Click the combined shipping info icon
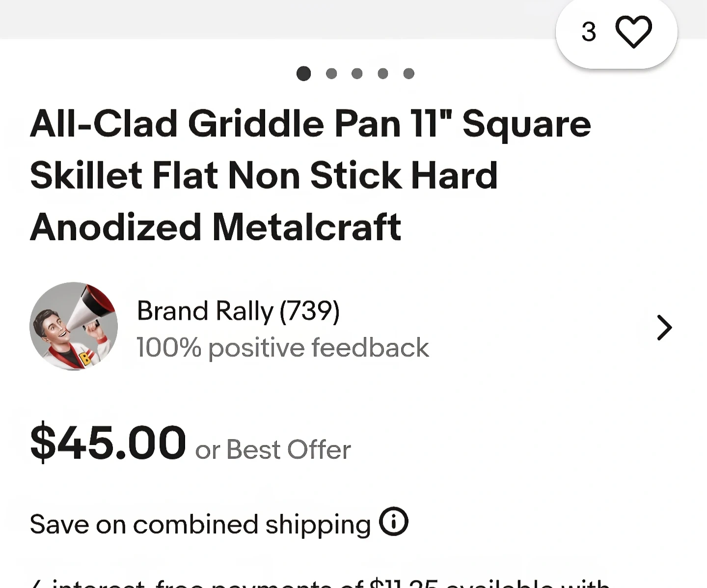This screenshot has width=707, height=588. (x=393, y=521)
